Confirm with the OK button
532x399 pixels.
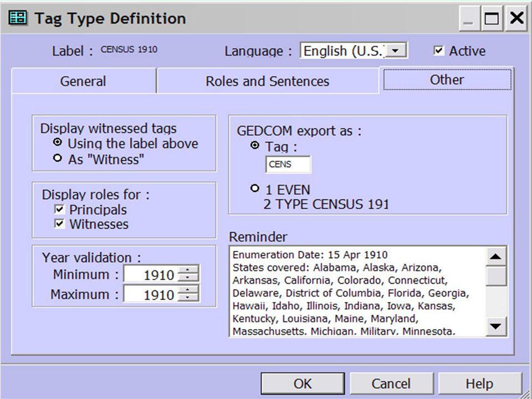[303, 383]
